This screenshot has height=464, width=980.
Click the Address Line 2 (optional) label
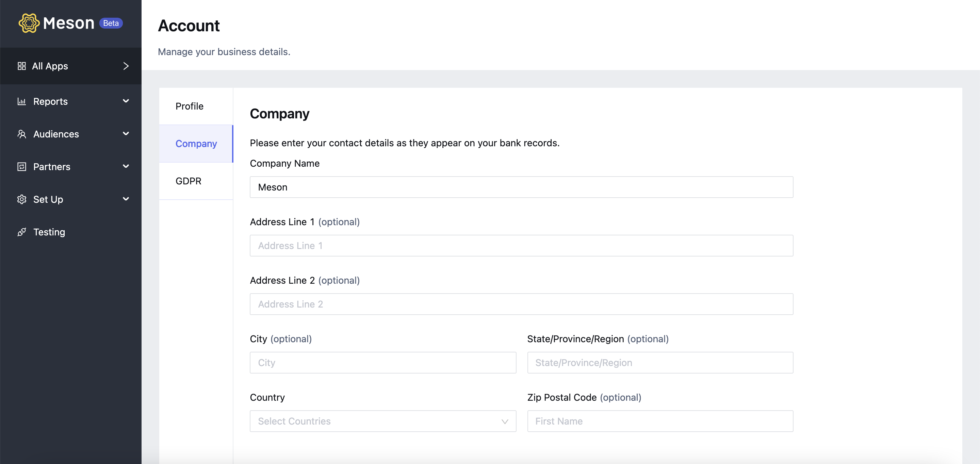(305, 280)
